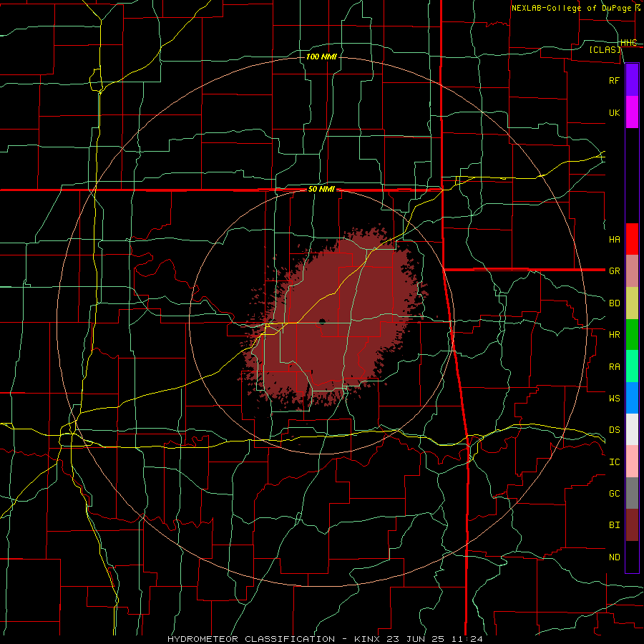Click the BD legend label

[x=614, y=303]
